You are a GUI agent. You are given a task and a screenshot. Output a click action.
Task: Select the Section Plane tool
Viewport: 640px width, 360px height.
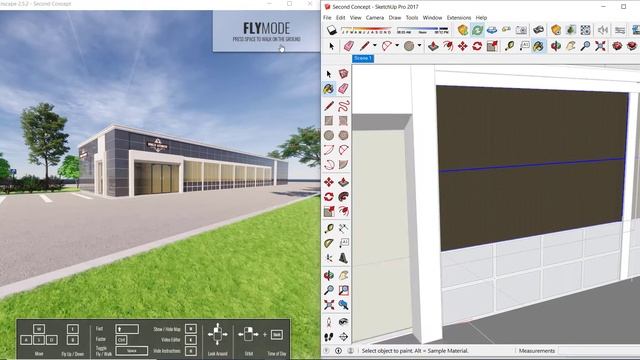click(x=343, y=337)
